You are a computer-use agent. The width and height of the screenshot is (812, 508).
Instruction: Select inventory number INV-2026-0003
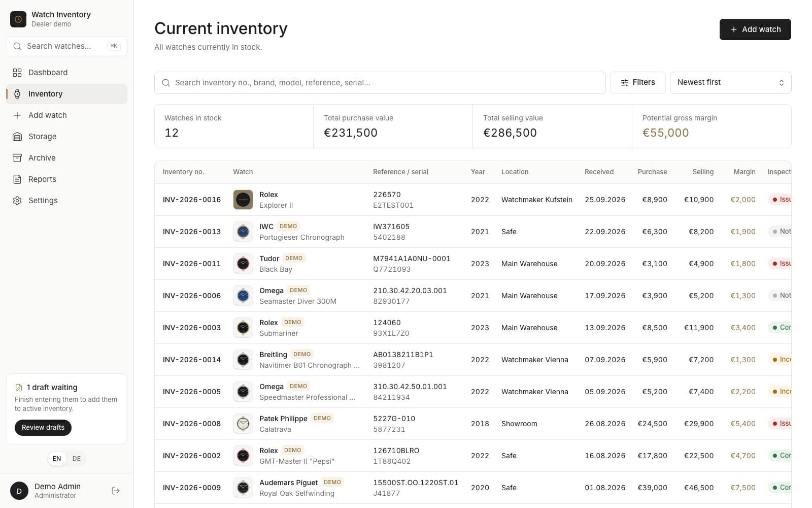(192, 328)
